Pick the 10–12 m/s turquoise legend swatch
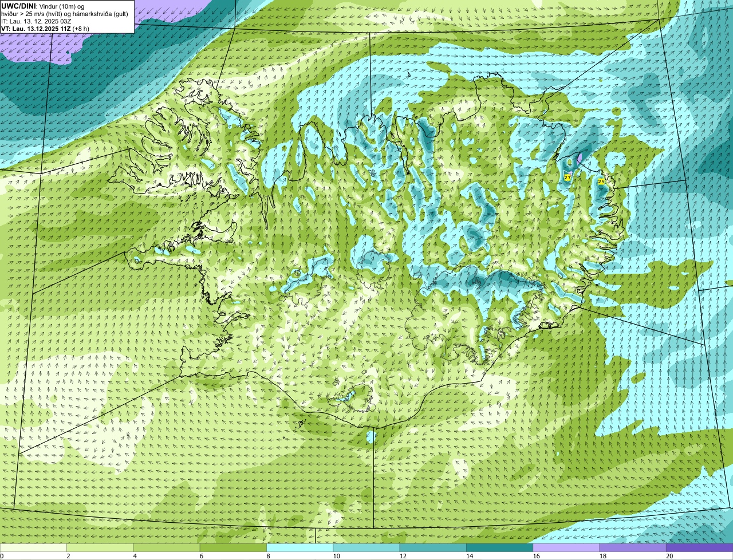The height and width of the screenshot is (560, 733). point(366,547)
